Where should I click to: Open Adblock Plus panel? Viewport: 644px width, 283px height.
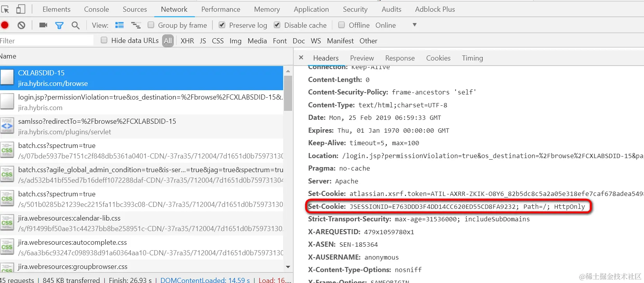click(x=435, y=9)
